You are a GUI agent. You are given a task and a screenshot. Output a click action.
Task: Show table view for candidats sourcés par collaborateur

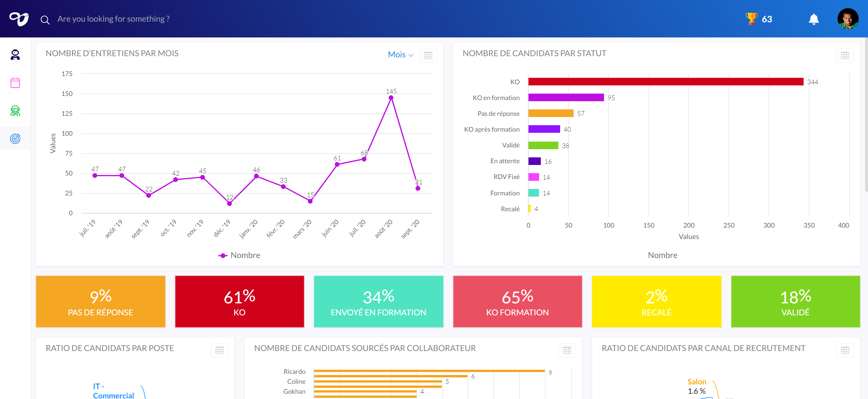tap(567, 350)
